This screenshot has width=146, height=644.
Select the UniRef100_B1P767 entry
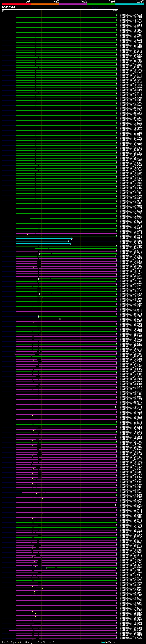(x=131, y=278)
